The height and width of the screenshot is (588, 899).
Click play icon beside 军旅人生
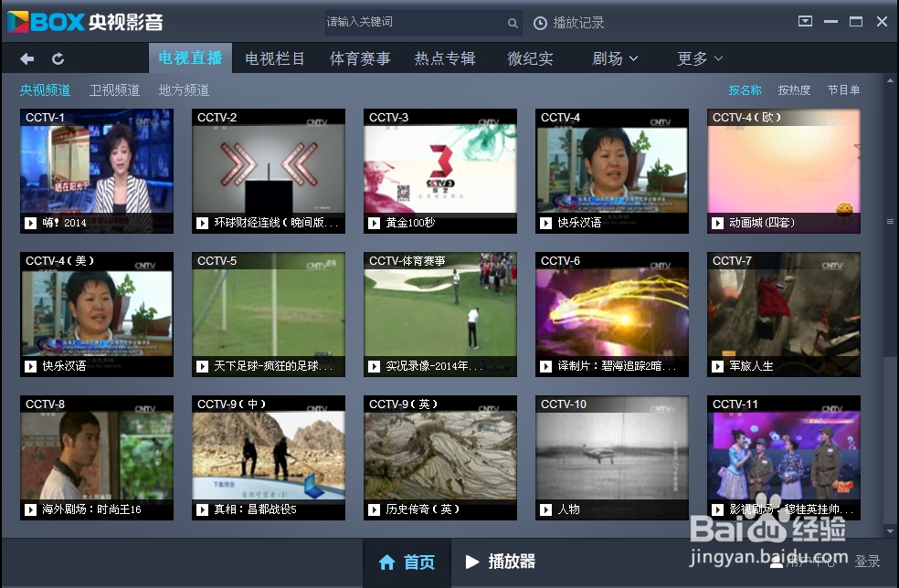[x=718, y=366]
